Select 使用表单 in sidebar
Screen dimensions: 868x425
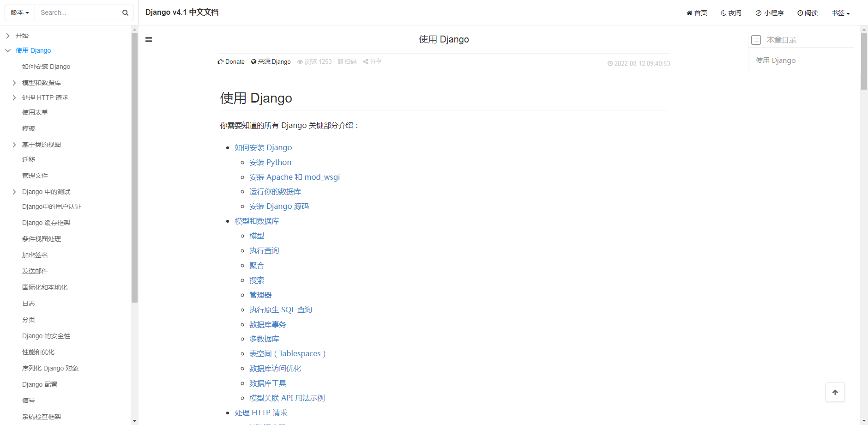pos(35,112)
